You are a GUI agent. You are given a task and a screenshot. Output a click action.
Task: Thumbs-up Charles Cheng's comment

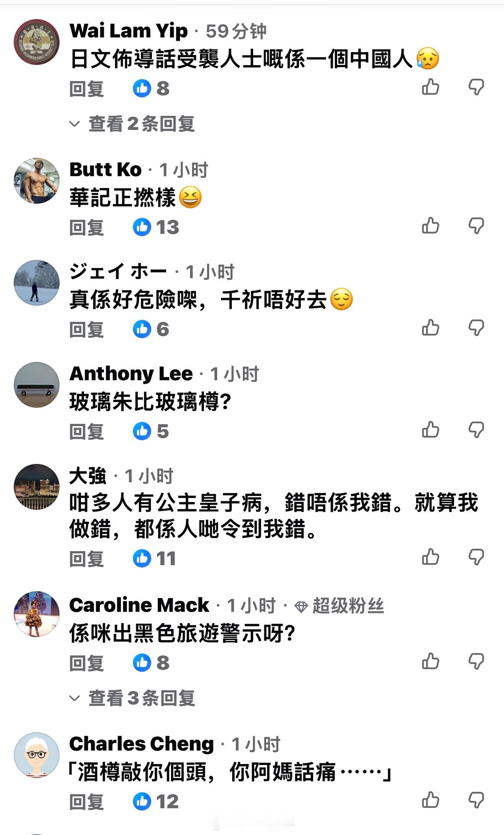430,800
